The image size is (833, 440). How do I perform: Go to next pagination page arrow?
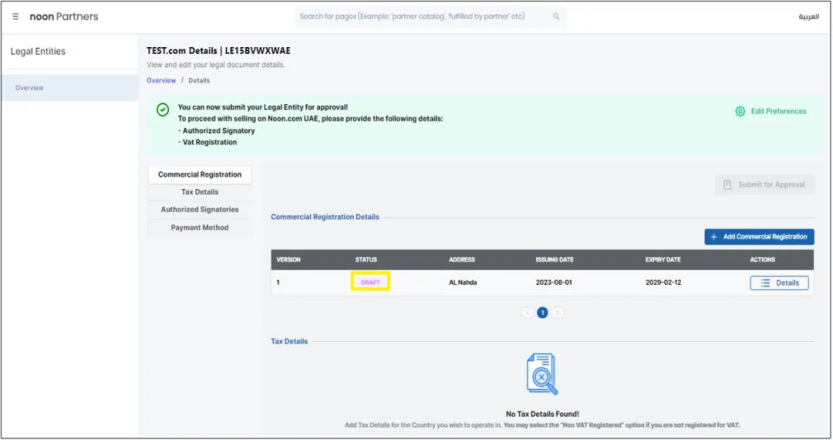point(558,313)
